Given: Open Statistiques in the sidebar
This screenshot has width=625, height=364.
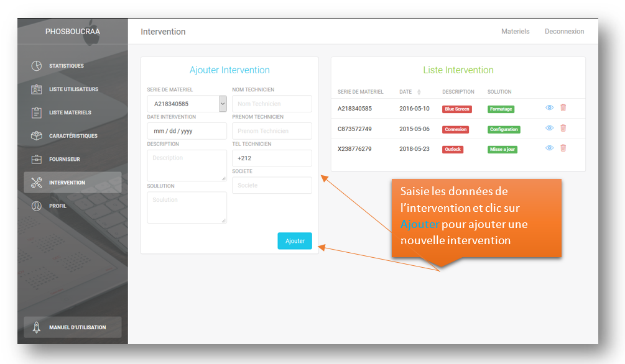Looking at the screenshot, I should coord(73,66).
